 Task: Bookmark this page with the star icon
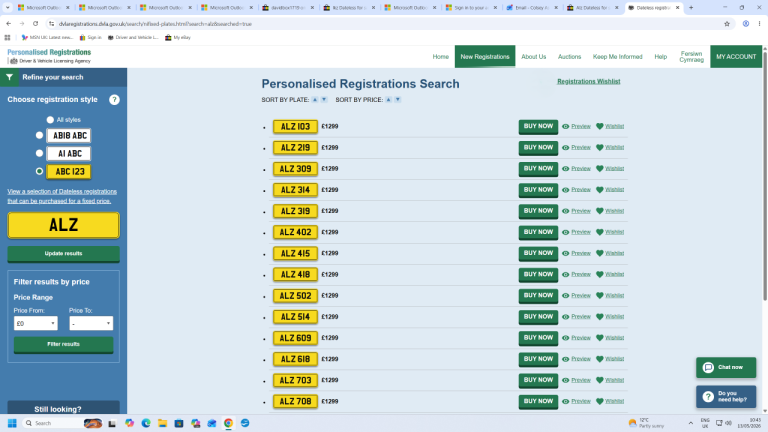click(727, 24)
